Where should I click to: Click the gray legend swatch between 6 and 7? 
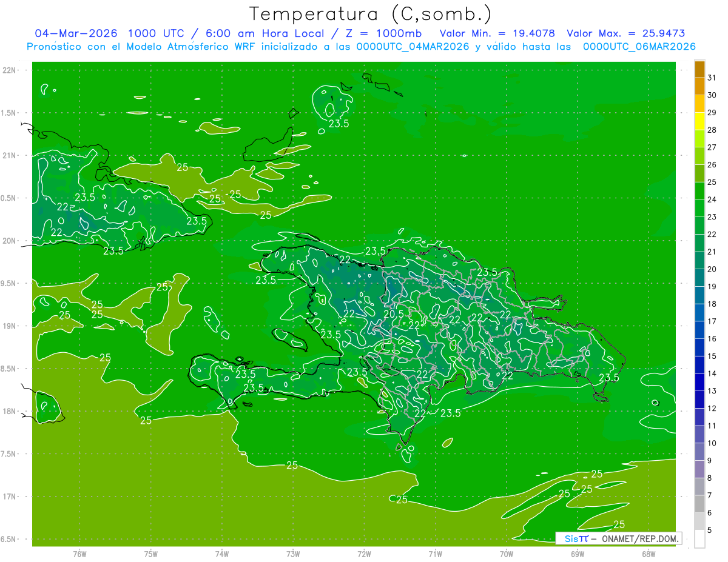pyautogui.click(x=699, y=504)
